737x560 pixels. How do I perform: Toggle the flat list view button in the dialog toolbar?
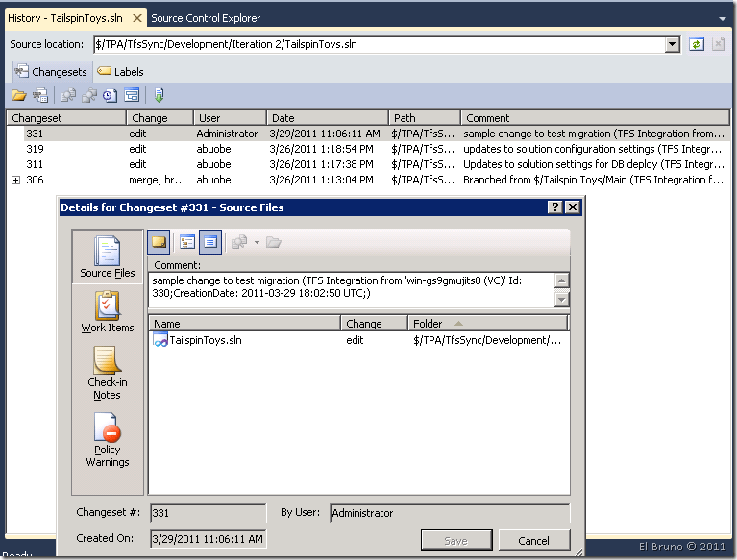[x=210, y=242]
